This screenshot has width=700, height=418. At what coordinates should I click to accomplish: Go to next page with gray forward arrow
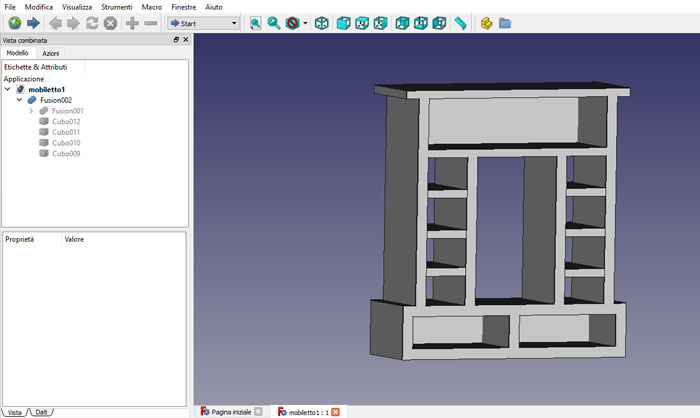(73, 23)
